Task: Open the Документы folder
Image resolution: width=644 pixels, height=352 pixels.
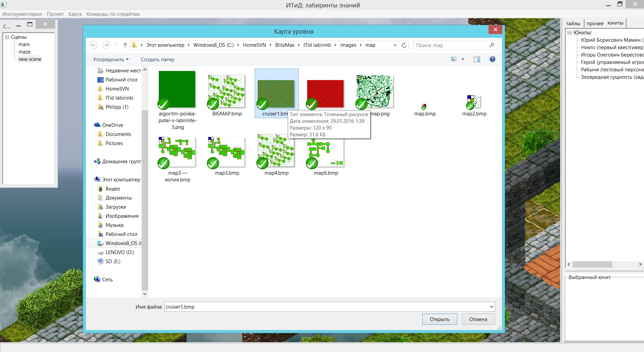Action: coord(114,198)
